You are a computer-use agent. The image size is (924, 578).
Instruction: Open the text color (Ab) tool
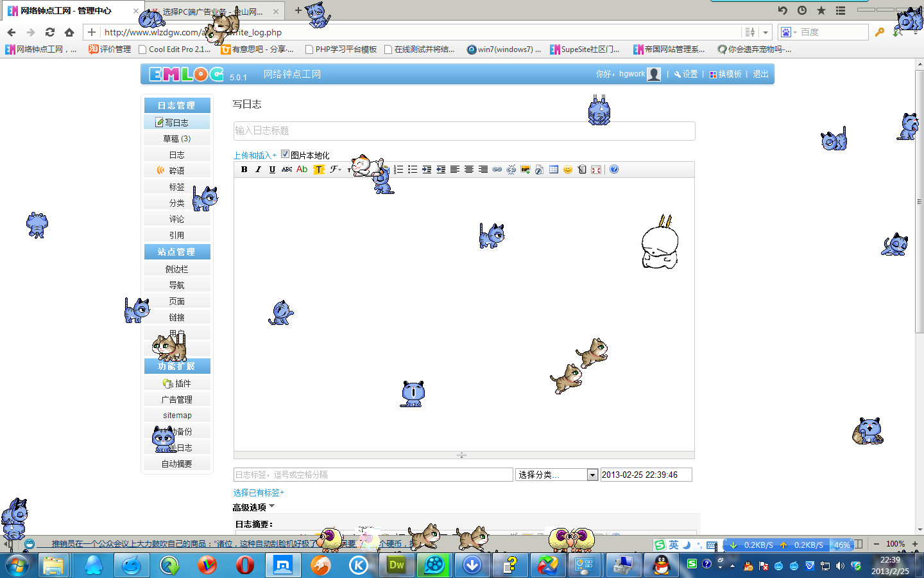pos(302,170)
